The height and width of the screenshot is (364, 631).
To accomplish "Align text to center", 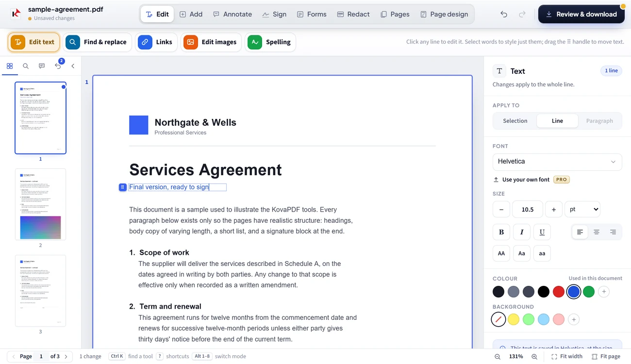I will 597,232.
